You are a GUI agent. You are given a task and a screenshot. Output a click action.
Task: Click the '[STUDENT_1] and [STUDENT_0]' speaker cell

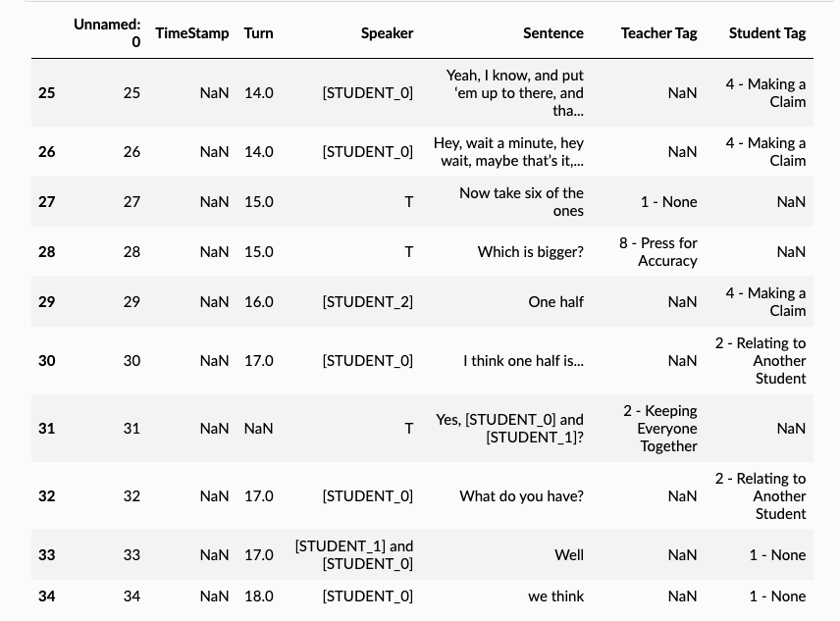click(x=354, y=555)
